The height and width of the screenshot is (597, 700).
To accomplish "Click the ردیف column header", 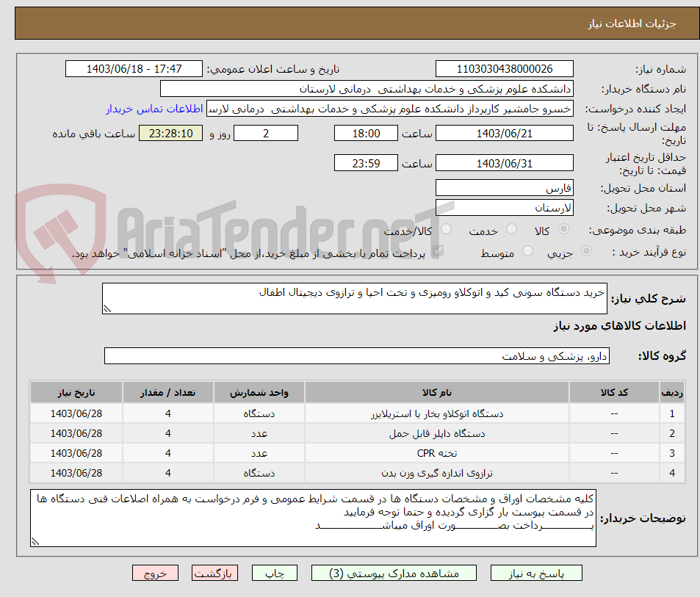I will [672, 393].
